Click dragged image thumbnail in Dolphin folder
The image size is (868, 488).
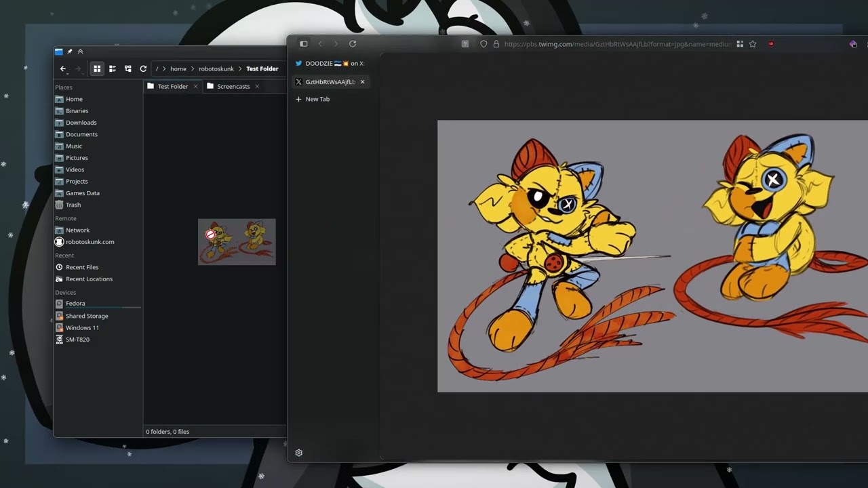(x=237, y=242)
